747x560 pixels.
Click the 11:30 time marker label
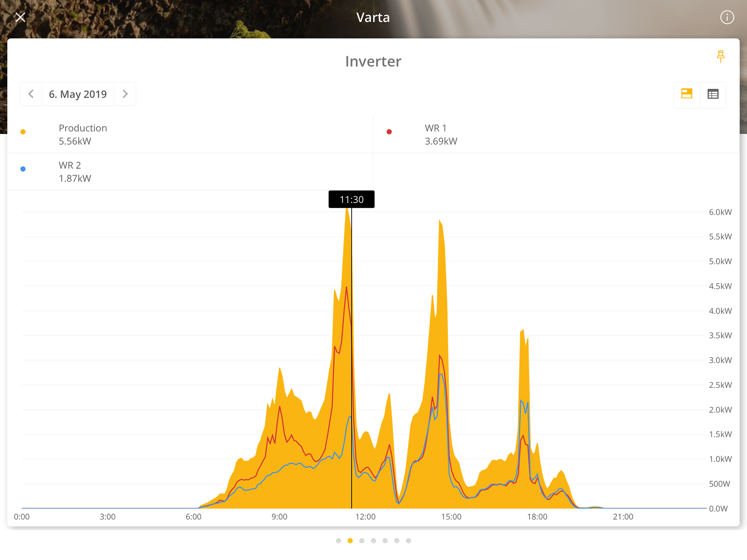pyautogui.click(x=351, y=199)
